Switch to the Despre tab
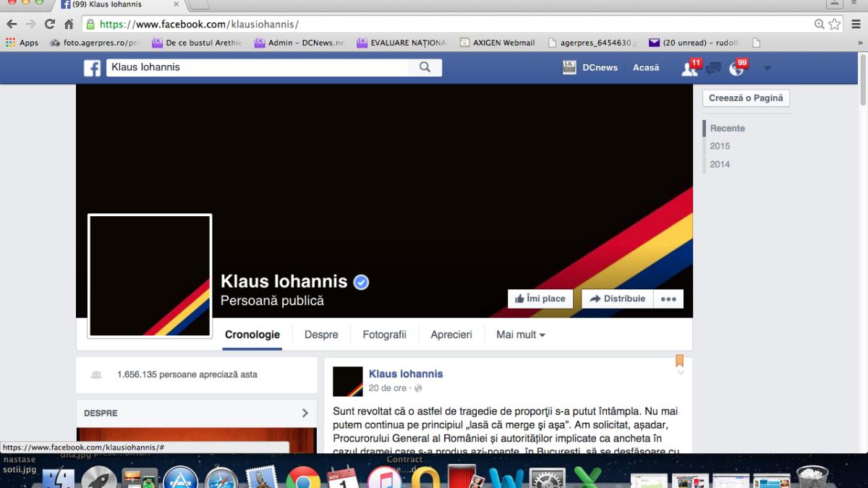The width and height of the screenshot is (868, 488). (321, 335)
